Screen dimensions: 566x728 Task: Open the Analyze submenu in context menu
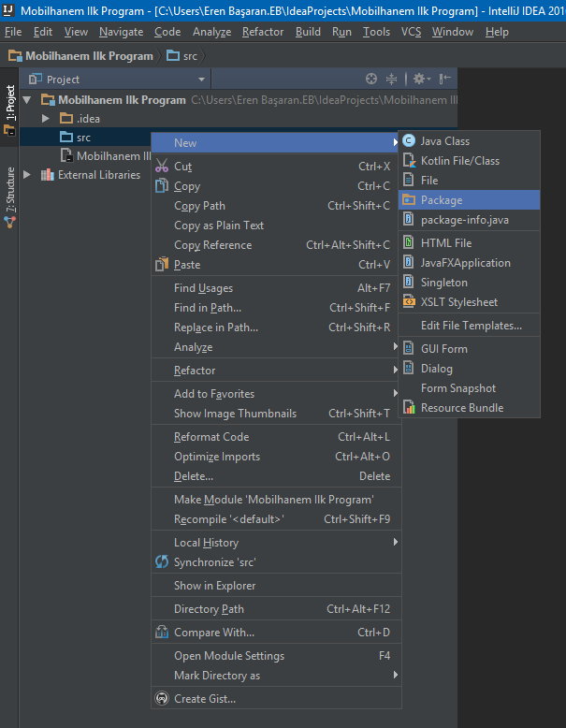[x=276, y=347]
